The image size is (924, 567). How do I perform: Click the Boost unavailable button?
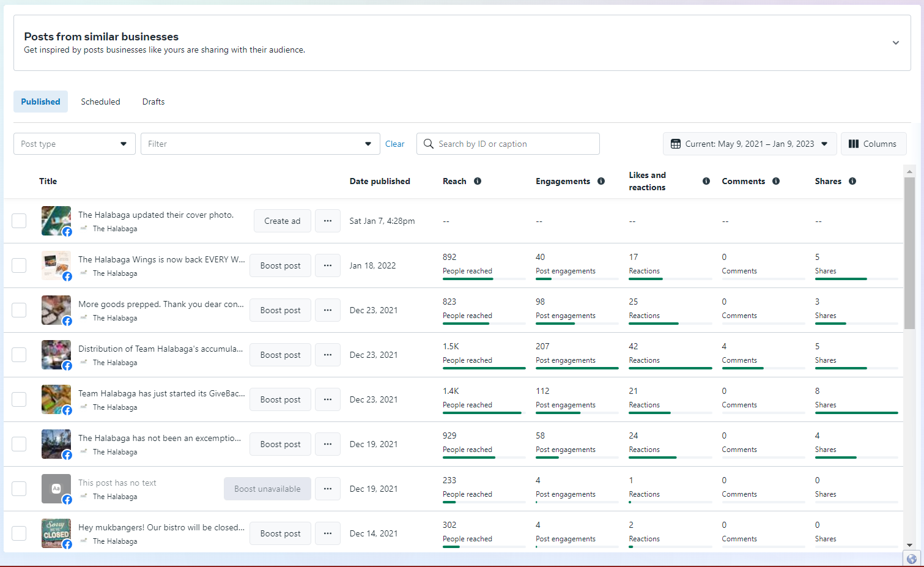(267, 489)
